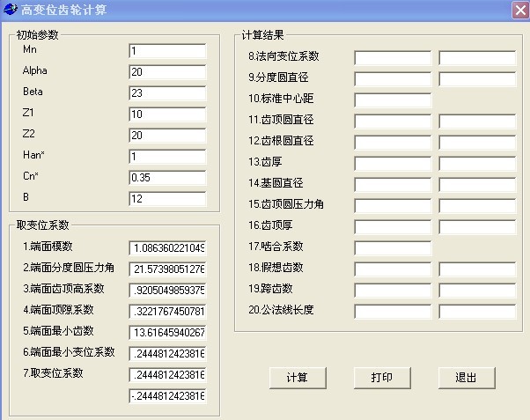Select first 13.齿厚 result field
The height and width of the screenshot is (420, 530).
tap(394, 164)
